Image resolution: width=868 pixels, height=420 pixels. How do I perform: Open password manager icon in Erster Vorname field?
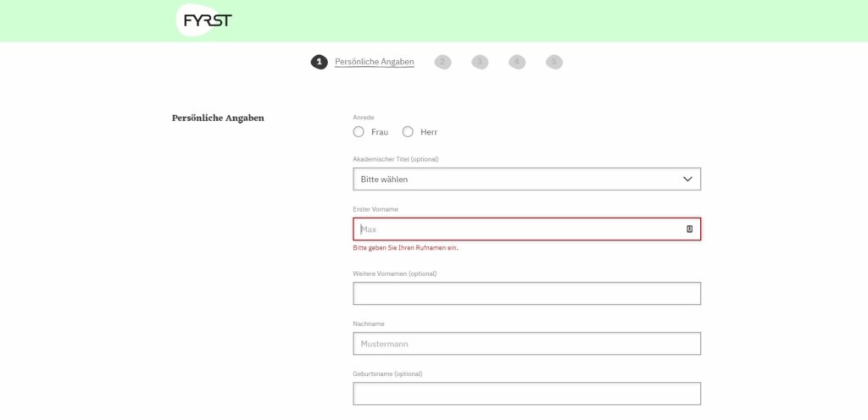(x=689, y=229)
